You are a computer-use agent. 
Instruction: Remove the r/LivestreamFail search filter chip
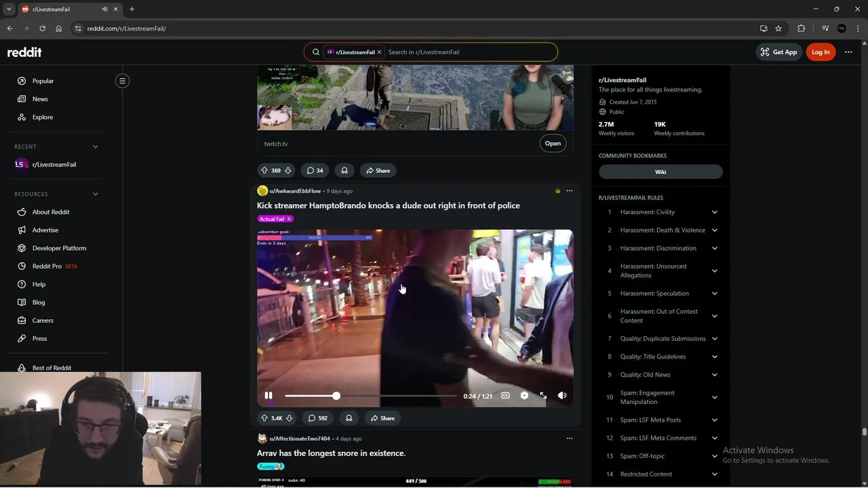tap(380, 52)
